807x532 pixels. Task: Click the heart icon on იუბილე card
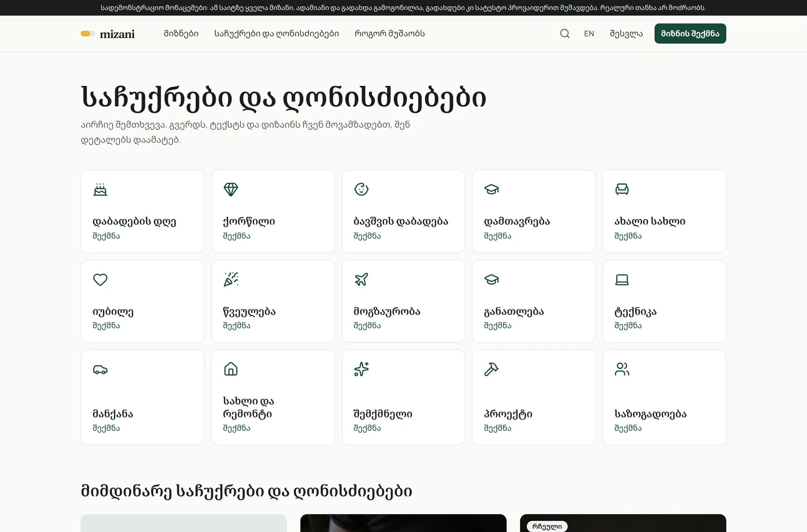[x=100, y=279]
